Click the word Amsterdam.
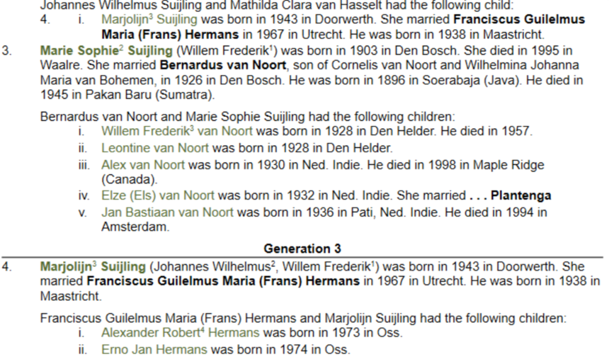This screenshot has height=364, width=609. (135, 227)
